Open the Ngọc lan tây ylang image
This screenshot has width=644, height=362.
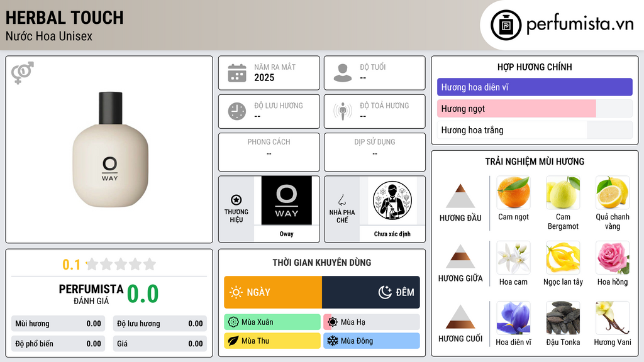click(x=563, y=258)
